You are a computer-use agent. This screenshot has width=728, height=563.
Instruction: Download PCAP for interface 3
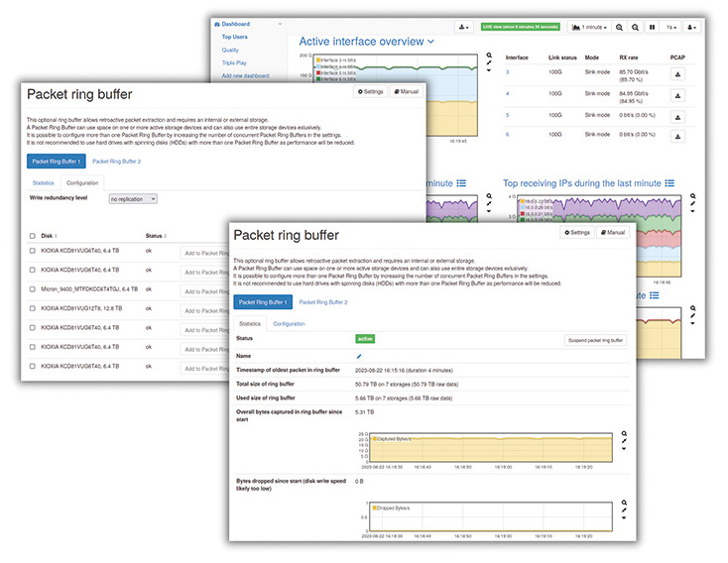678,73
